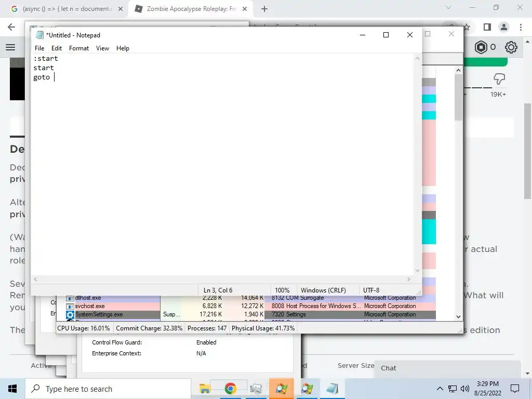Image resolution: width=532 pixels, height=399 pixels.
Task: Click the browser back arrow
Action: 11,27
